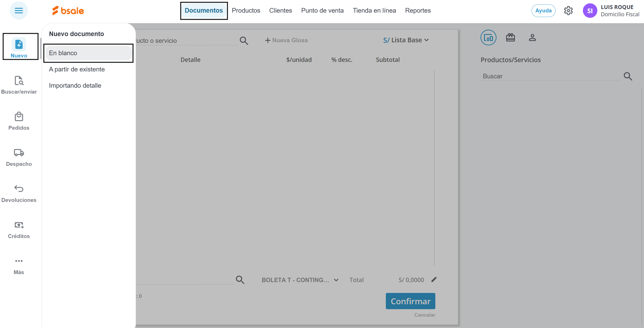Choose 'Importando detalle' menu entry
The height and width of the screenshot is (328, 644).
(x=75, y=86)
